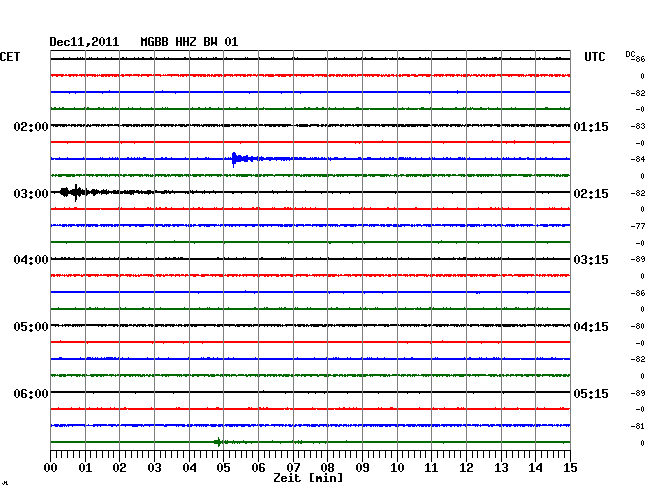Viewport: 650px width, 494px height.
Task: Select the station label MGBB HHZ BW 01
Action: point(189,42)
